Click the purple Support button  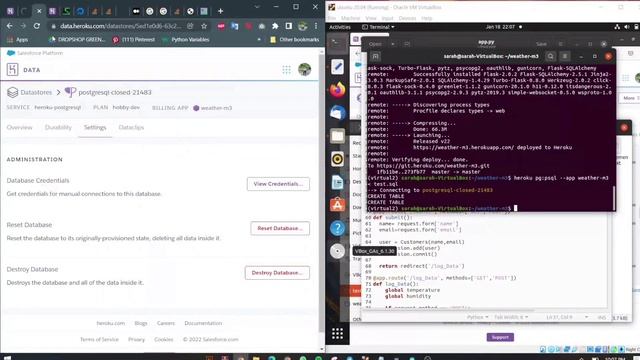coord(500,337)
